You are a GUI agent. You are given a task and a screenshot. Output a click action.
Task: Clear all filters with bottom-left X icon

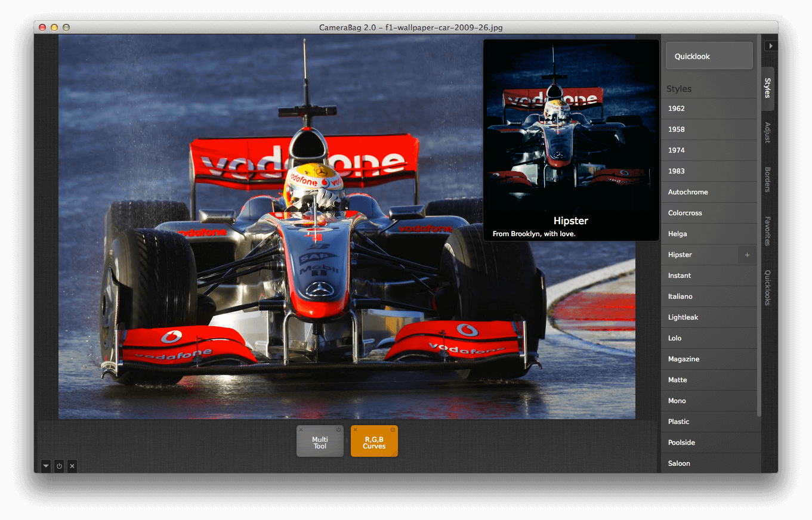tap(72, 466)
